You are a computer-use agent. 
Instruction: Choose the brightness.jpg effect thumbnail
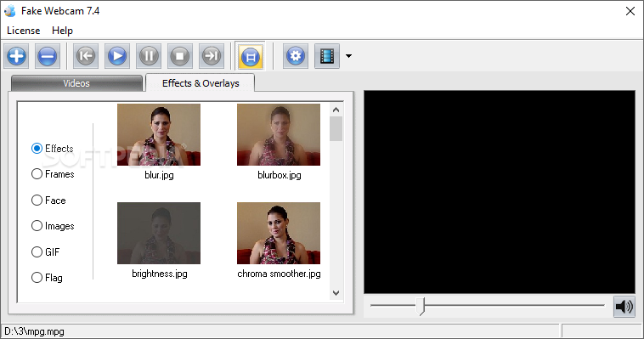159,233
